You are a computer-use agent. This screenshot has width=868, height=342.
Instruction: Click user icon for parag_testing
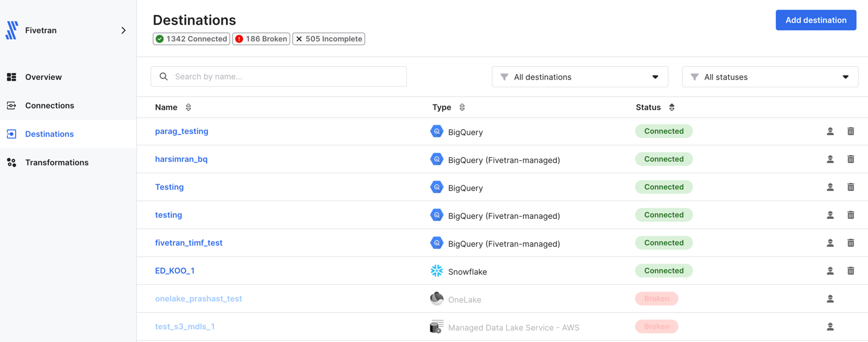tap(830, 131)
